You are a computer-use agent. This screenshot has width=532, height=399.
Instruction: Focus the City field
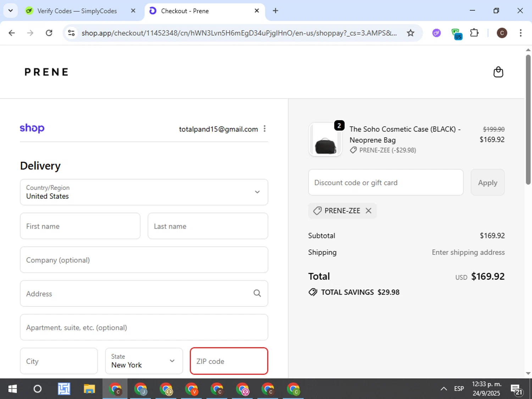[59, 361]
